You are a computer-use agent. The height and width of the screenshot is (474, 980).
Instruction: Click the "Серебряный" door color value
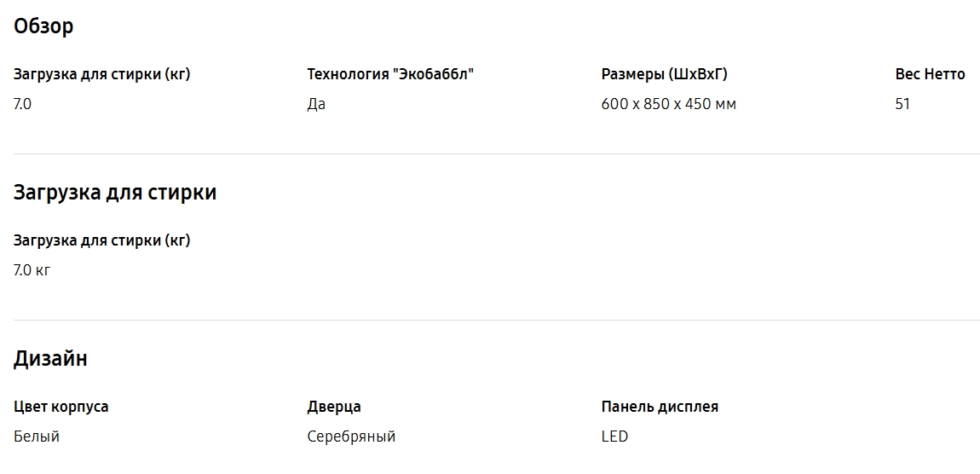point(351,436)
